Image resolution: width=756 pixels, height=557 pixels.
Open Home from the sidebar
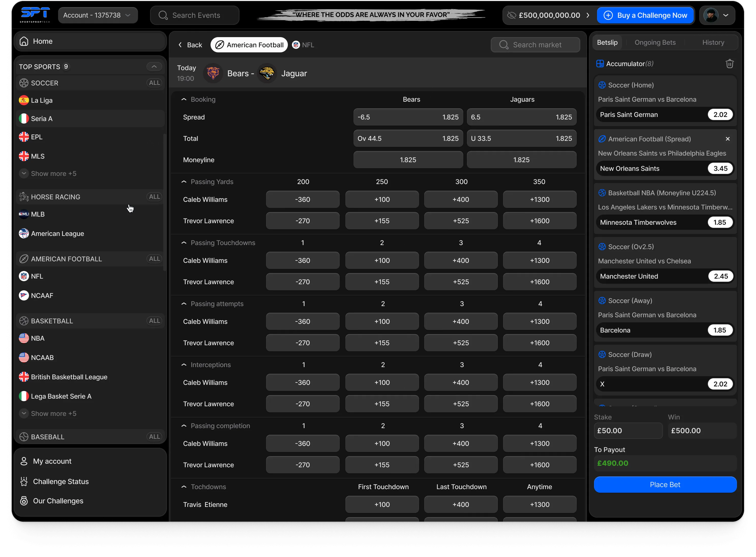click(x=90, y=41)
